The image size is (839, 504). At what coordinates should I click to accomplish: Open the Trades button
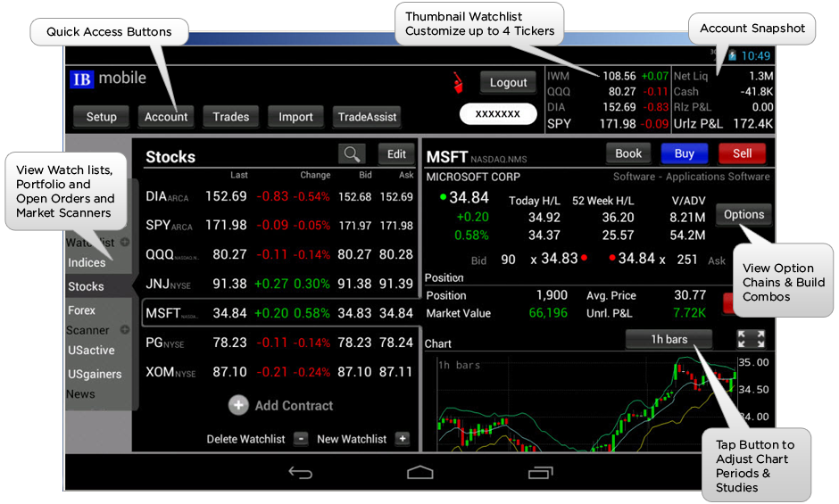(230, 117)
